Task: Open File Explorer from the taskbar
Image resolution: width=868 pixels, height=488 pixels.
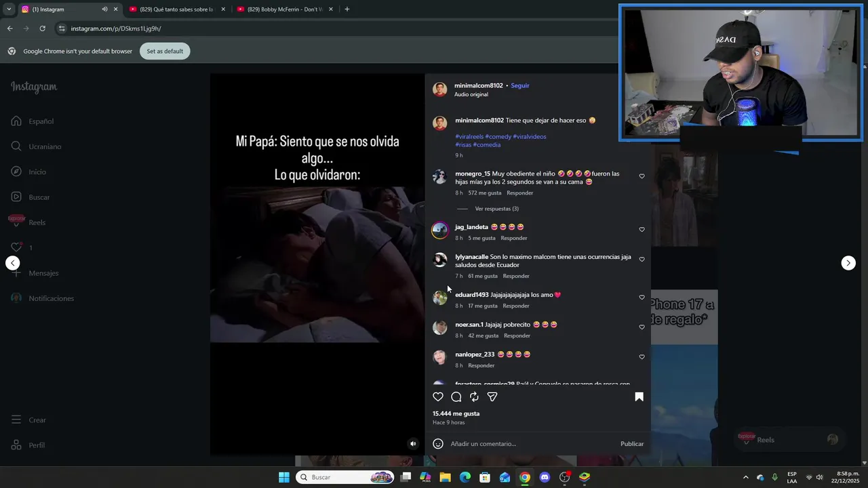Action: (445, 477)
